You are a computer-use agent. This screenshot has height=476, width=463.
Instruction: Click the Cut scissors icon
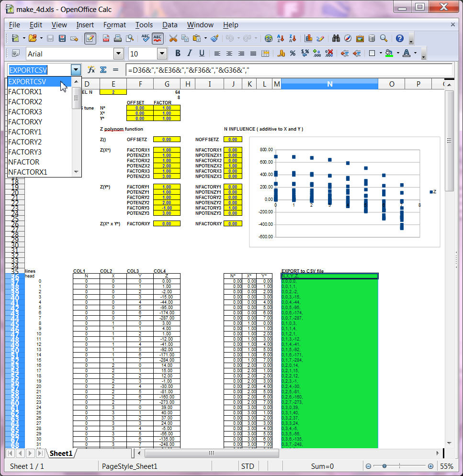(173, 38)
